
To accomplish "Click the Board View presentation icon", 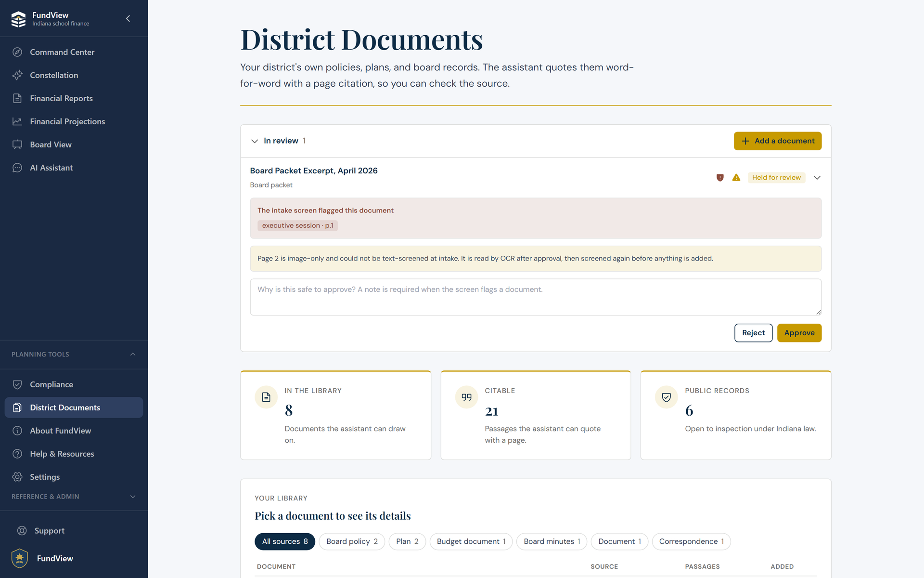I will point(17,144).
